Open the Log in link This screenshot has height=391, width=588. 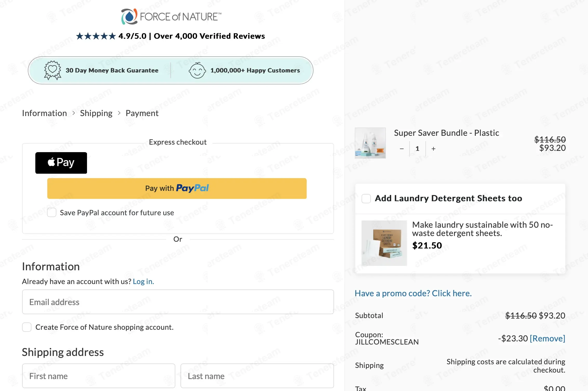143,281
